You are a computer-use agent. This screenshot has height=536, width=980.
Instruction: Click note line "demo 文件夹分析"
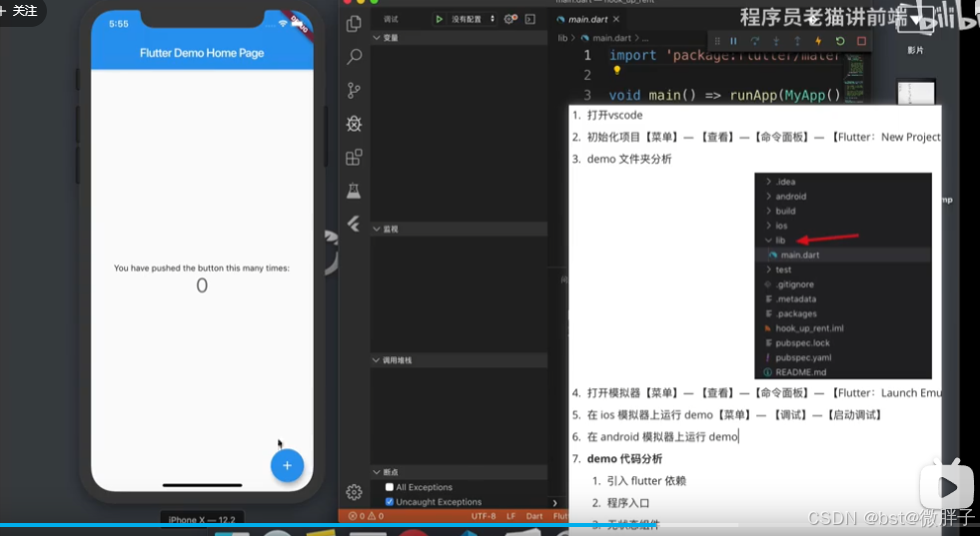tap(629, 159)
